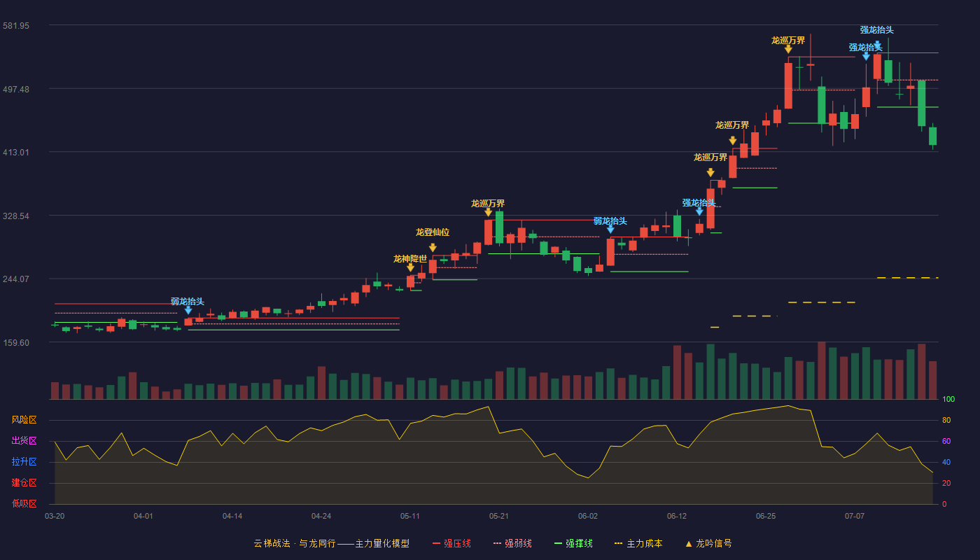The image size is (980, 560).
Task: Click the topmost 强龙抬头 label near 07-07
Action: click(x=877, y=30)
